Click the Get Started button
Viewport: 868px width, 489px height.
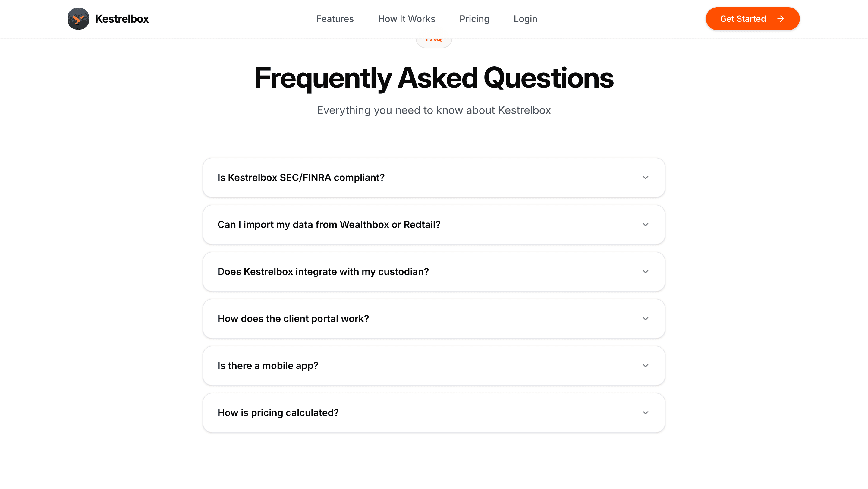(753, 18)
